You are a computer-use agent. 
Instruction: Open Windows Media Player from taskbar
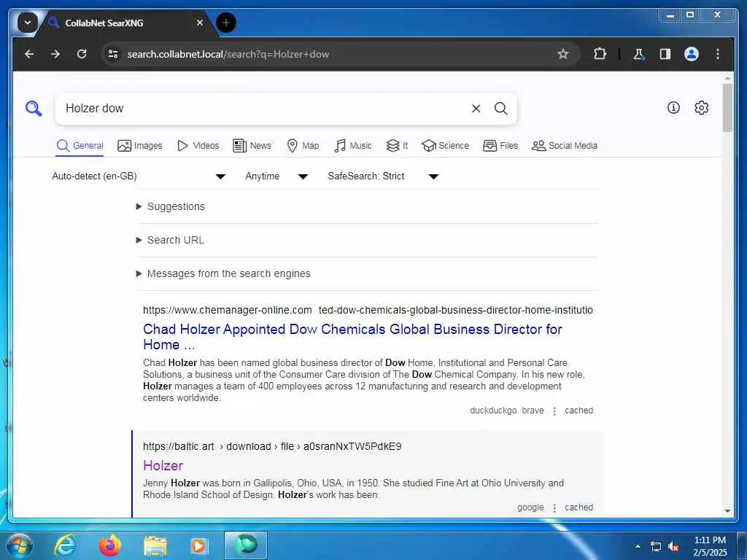(x=198, y=545)
